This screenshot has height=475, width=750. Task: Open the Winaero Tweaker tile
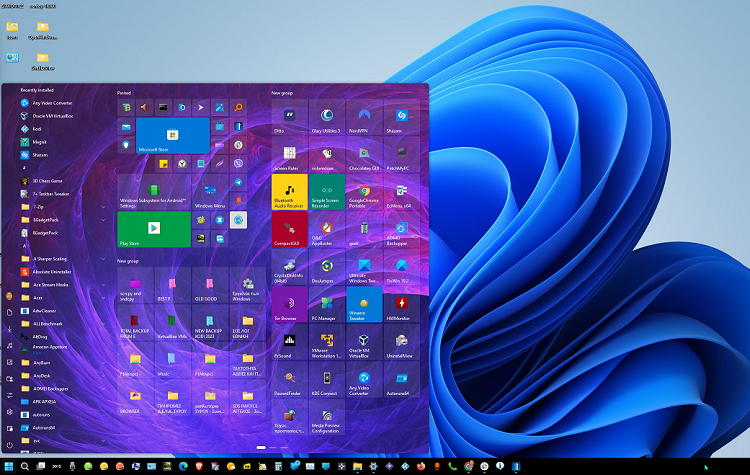tap(364, 304)
